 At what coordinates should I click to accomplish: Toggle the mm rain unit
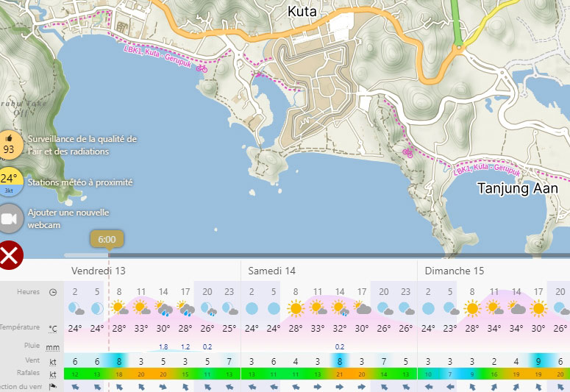point(53,346)
